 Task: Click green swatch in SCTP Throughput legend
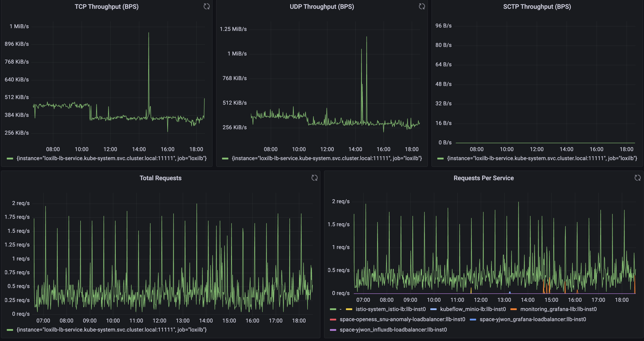tap(440, 158)
